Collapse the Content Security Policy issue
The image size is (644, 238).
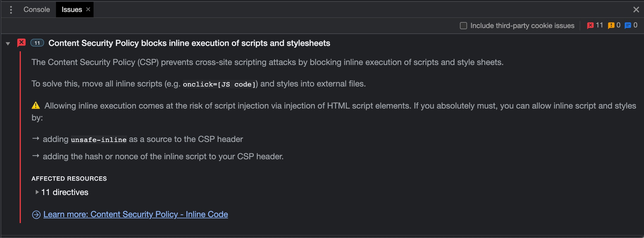point(8,44)
